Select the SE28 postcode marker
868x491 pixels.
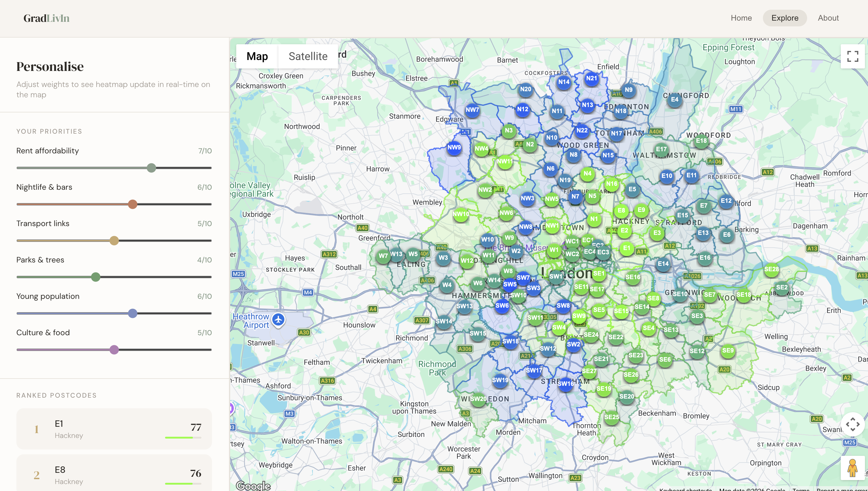click(771, 269)
